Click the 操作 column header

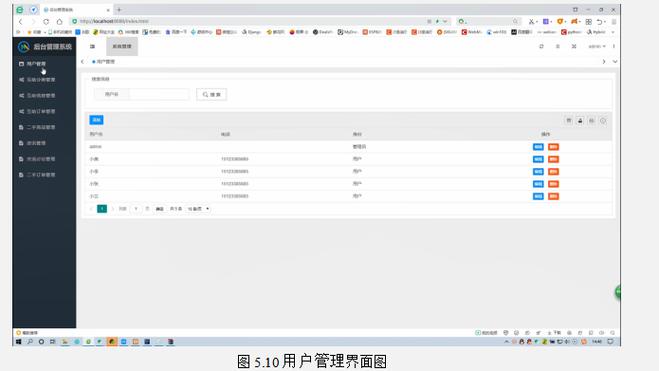point(546,134)
